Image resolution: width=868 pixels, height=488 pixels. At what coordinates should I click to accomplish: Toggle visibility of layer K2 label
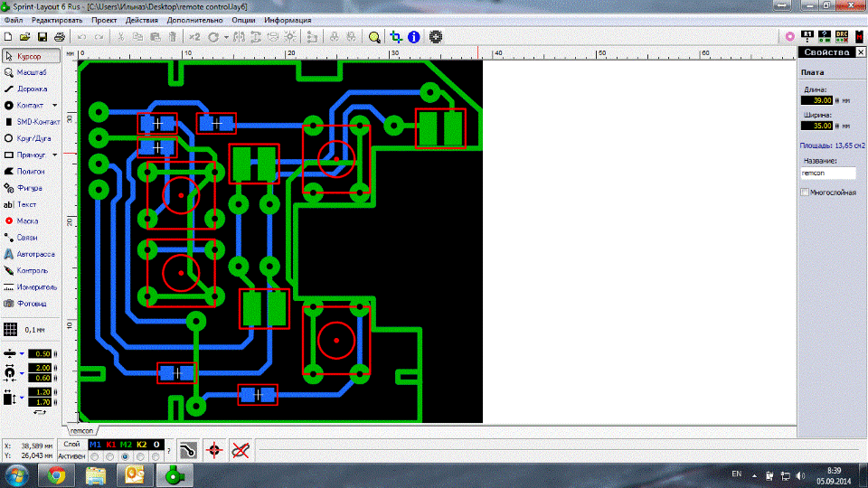point(142,445)
